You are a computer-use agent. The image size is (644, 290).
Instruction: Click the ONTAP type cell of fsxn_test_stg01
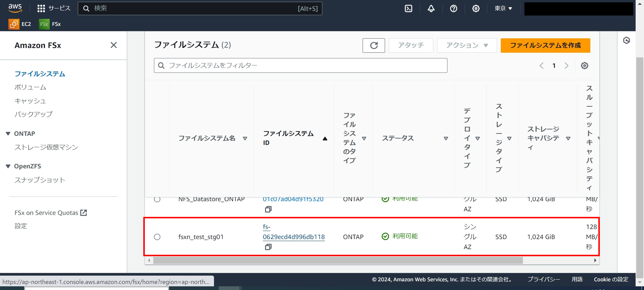pos(353,237)
